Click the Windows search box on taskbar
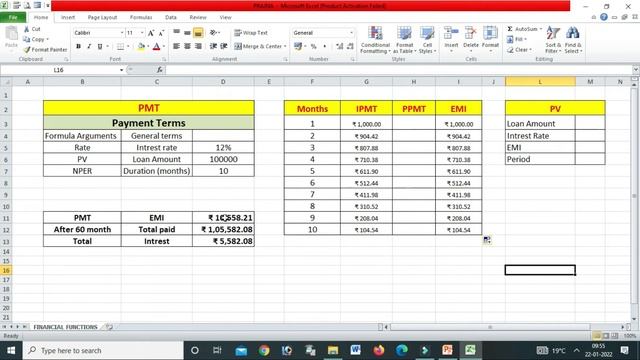Image resolution: width=640 pixels, height=360 pixels. pyautogui.click(x=103, y=350)
